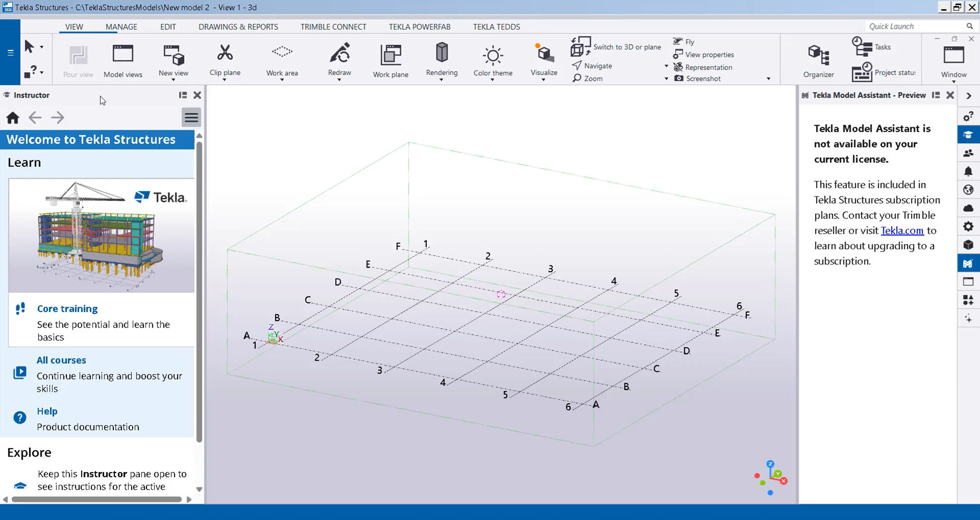
Task: Go forward in Instructor pane
Action: pyautogui.click(x=57, y=117)
